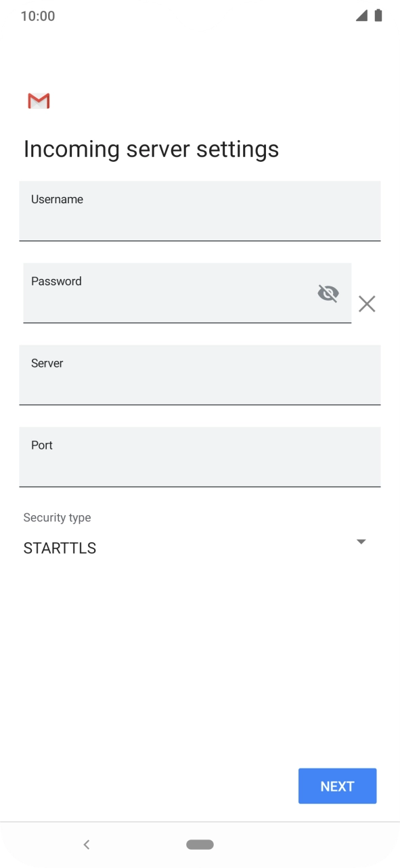Continue with the NEXT button
Image resolution: width=400 pixels, height=868 pixels.
[x=337, y=786]
